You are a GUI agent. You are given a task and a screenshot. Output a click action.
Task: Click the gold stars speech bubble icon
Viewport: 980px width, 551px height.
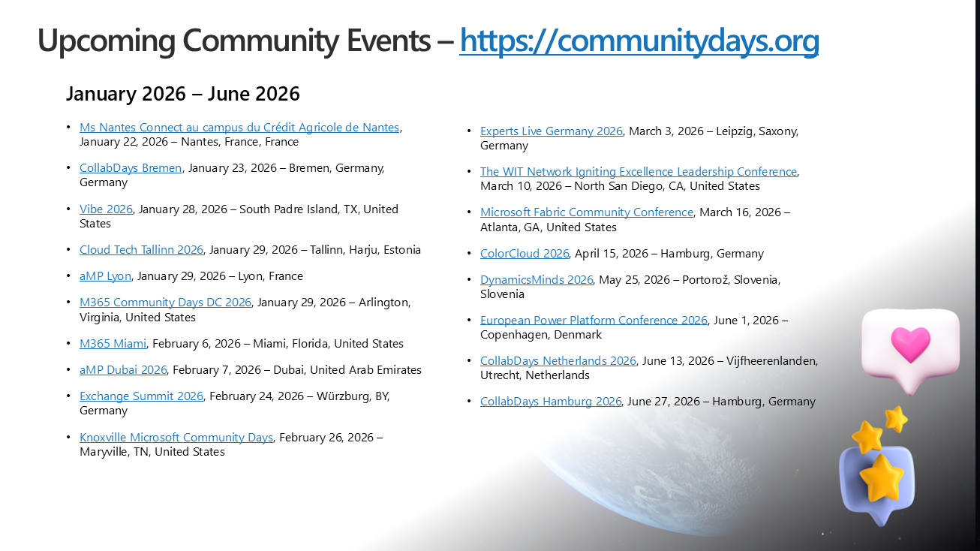point(878,465)
